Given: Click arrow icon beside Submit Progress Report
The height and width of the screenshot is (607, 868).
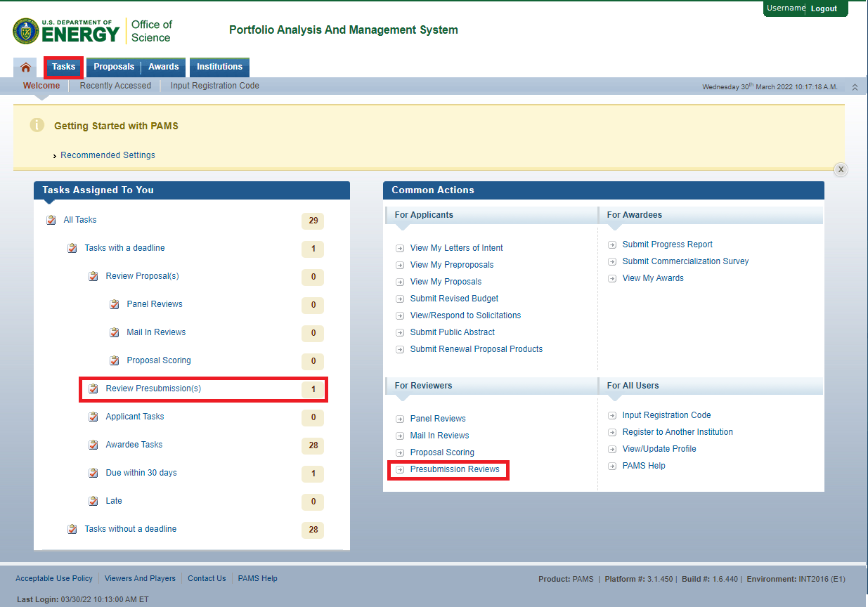Looking at the screenshot, I should (612, 244).
